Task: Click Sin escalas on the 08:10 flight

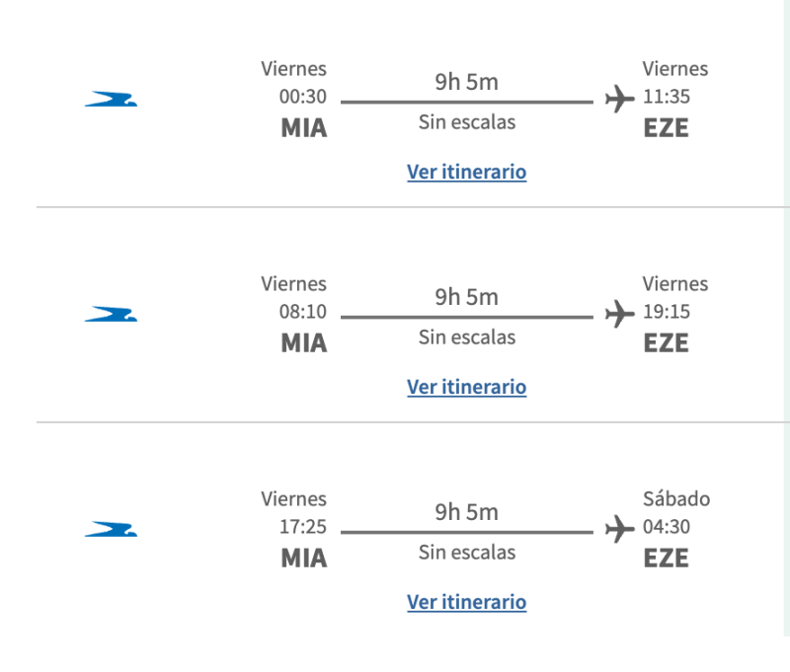Action: coord(466,337)
